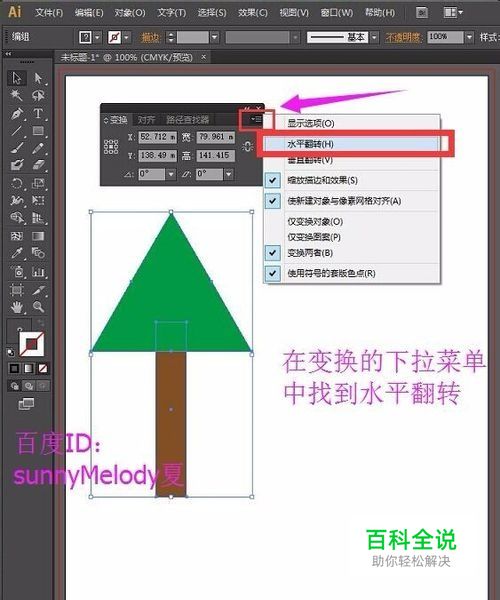500x600 pixels.
Task: Select the Symbol Sprayer tool
Action: [17, 272]
